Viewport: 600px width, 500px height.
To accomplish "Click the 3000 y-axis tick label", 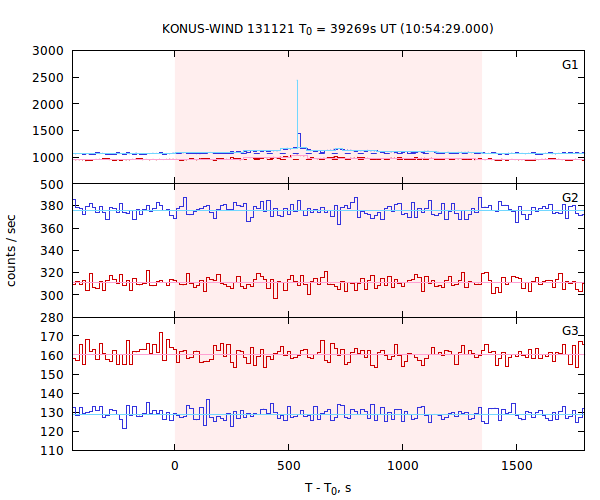I will click(x=48, y=50).
